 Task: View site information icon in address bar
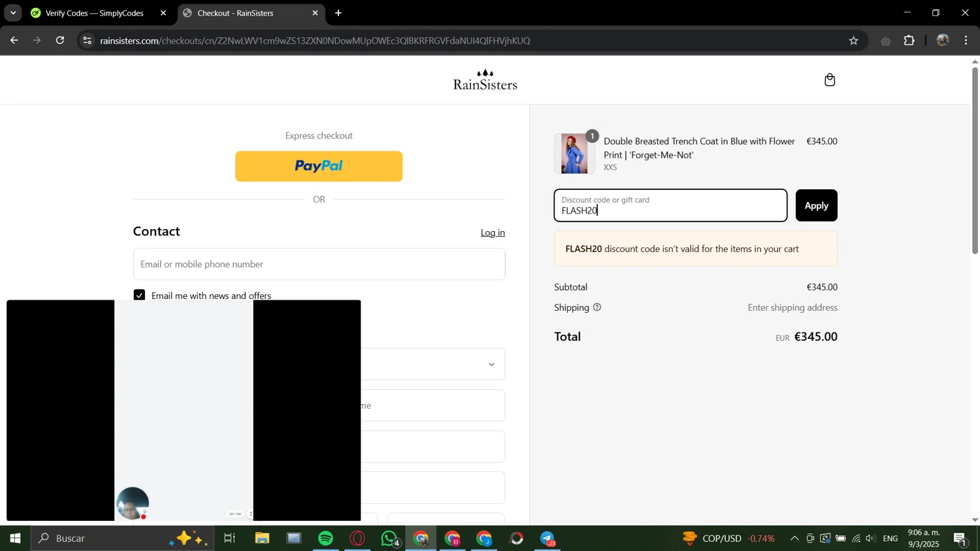click(x=88, y=40)
